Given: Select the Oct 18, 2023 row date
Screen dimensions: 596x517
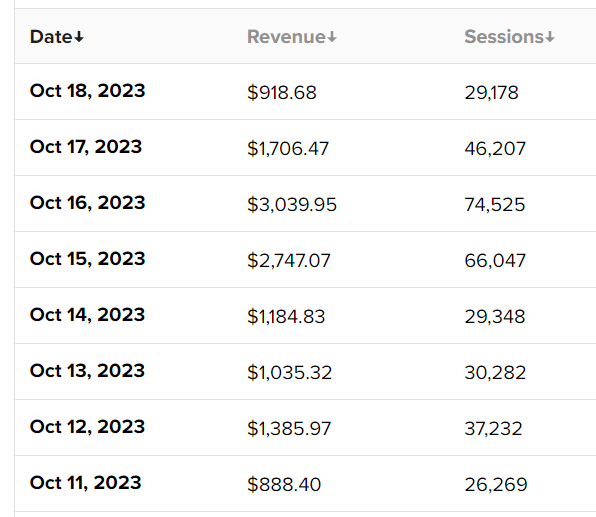Looking at the screenshot, I should 87,91.
